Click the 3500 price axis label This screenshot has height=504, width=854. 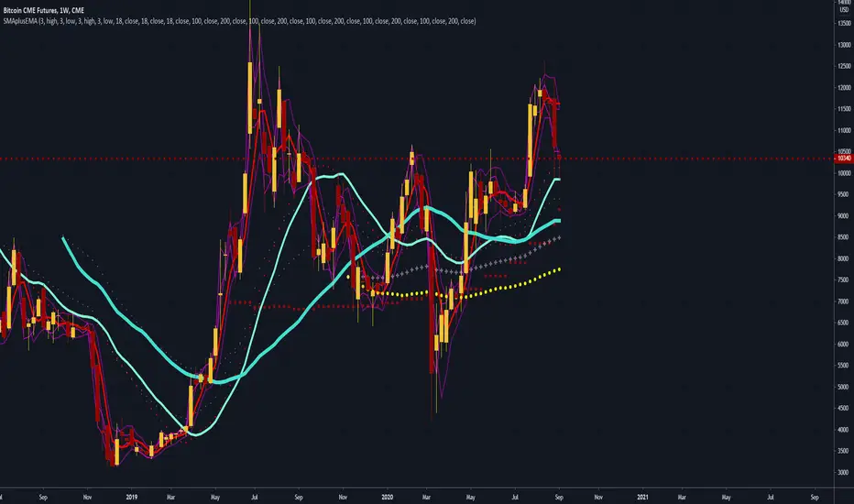pos(844,451)
